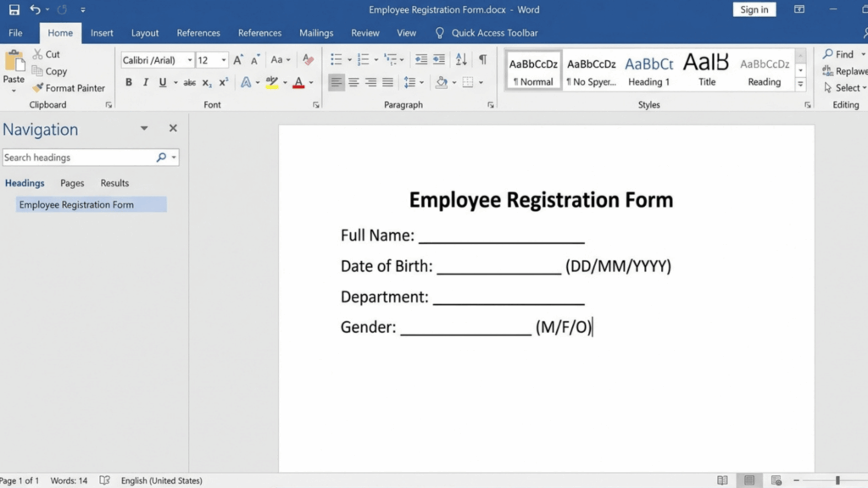Apply bold formatting
This screenshot has height=488, width=868.
click(x=128, y=82)
